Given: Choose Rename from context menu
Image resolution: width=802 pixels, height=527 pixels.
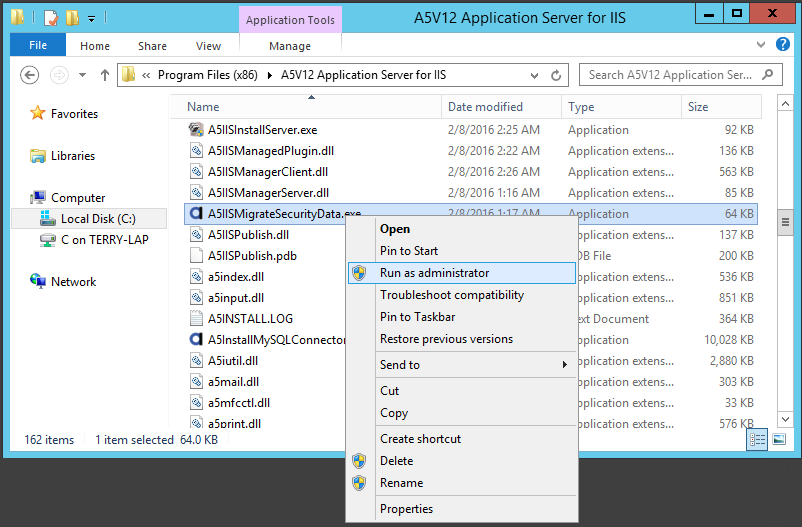Looking at the screenshot, I should click(x=462, y=482).
